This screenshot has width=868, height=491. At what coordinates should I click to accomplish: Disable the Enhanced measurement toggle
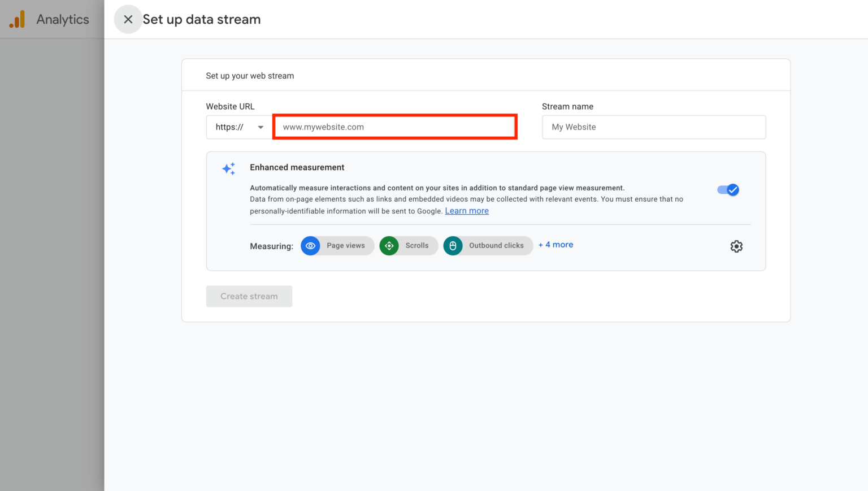728,189
